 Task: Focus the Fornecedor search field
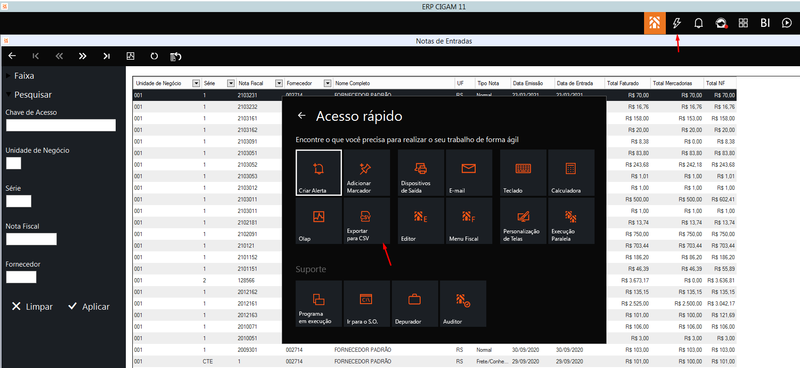click(21, 277)
